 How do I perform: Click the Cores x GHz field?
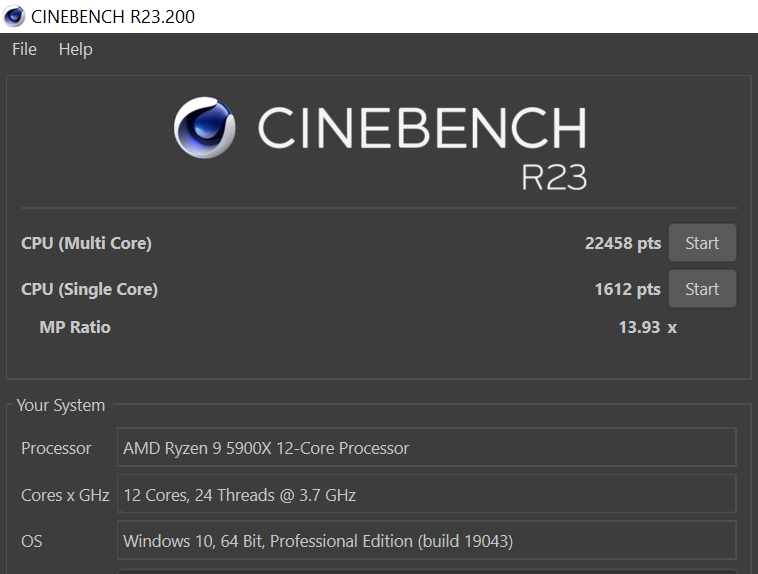(426, 494)
